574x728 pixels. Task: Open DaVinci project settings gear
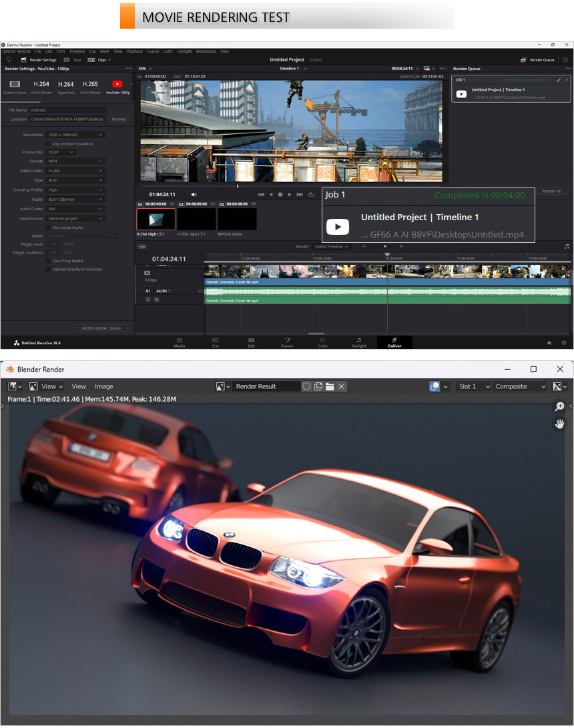(x=564, y=342)
